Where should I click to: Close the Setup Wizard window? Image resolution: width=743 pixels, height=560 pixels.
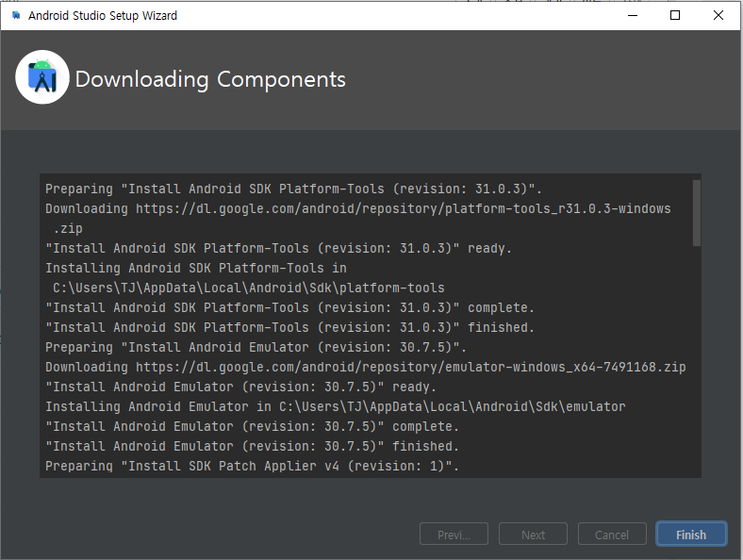tap(718, 15)
